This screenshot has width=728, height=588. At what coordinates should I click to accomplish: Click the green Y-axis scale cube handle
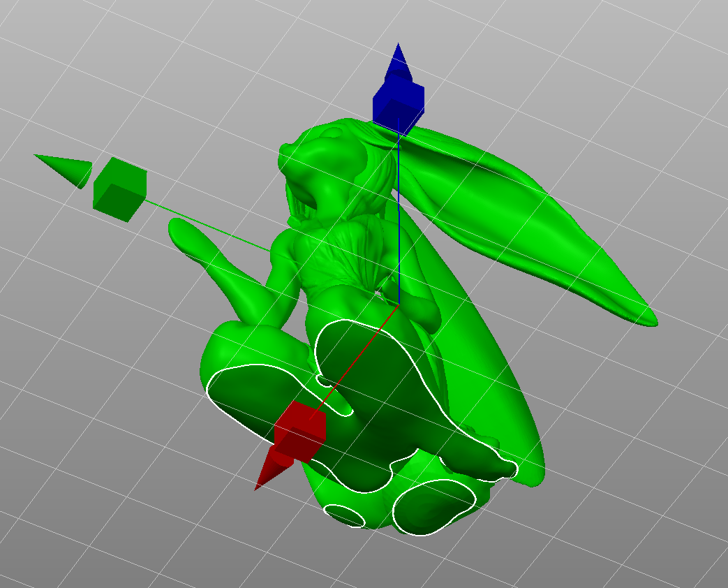(x=120, y=190)
